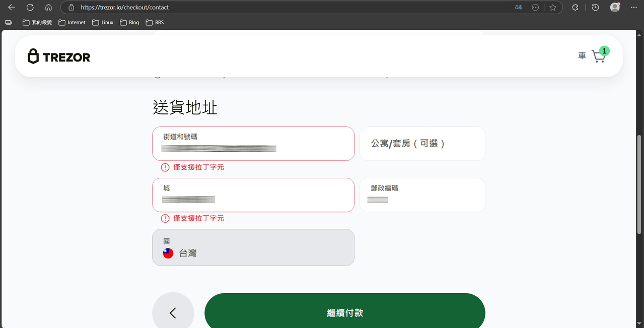This screenshot has height=328, width=644.
Task: Click the browser home icon
Action: (x=48, y=7)
